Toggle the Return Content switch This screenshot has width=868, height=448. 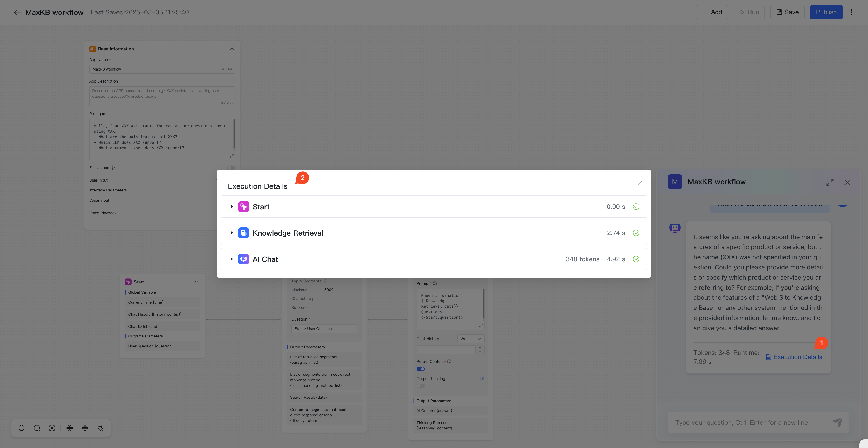[x=420, y=369]
